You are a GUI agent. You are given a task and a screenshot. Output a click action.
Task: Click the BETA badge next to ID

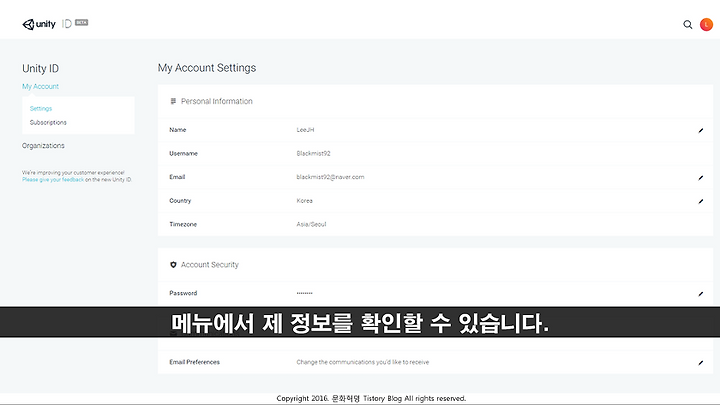pos(82,22)
